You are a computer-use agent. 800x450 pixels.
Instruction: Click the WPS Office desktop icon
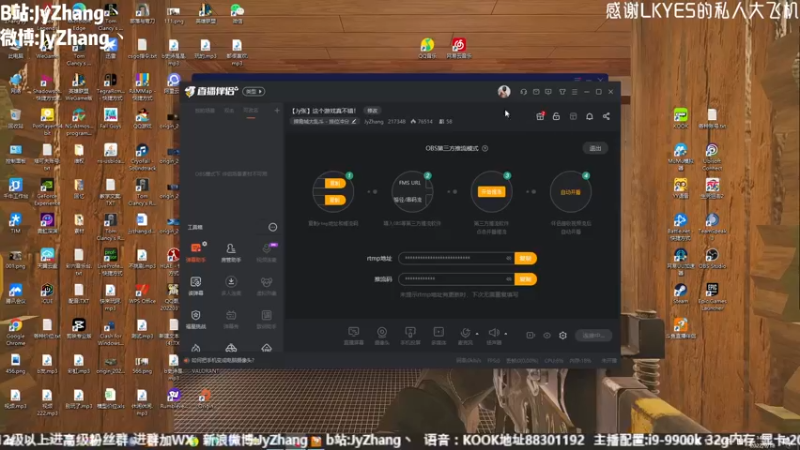click(142, 294)
